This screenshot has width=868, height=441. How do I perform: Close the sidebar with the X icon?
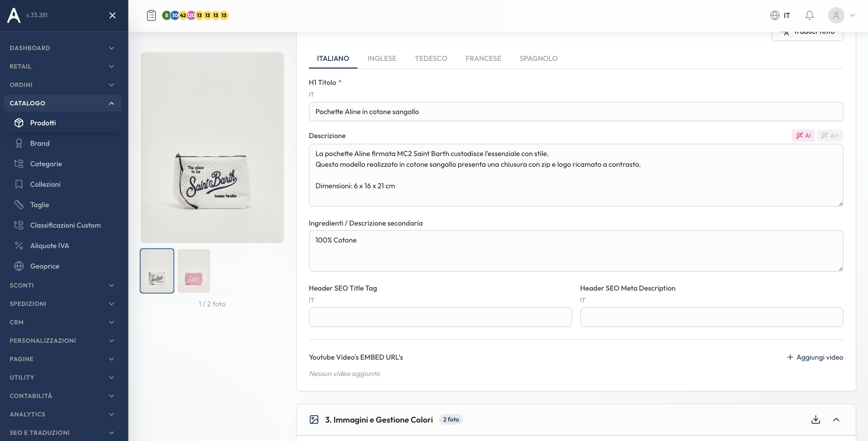(113, 15)
